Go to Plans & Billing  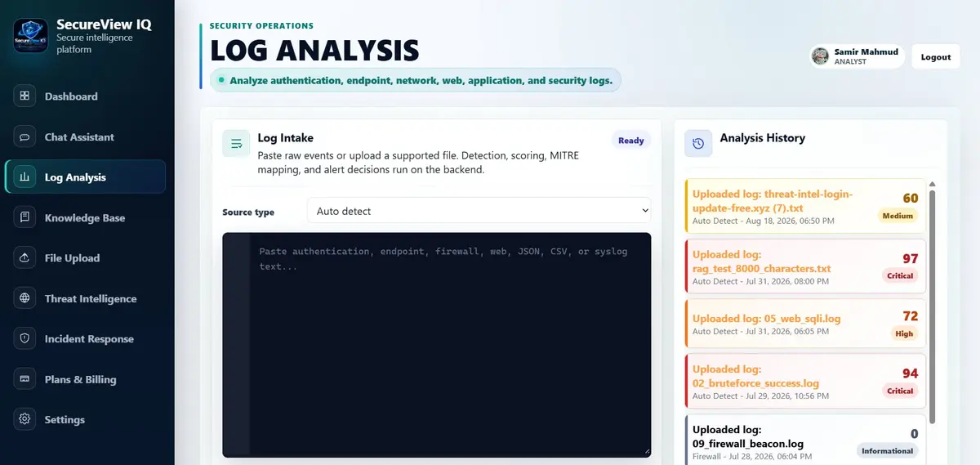tap(86, 379)
